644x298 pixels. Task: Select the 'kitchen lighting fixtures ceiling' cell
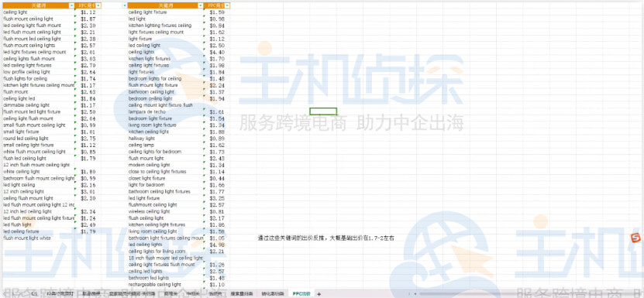pos(166,26)
